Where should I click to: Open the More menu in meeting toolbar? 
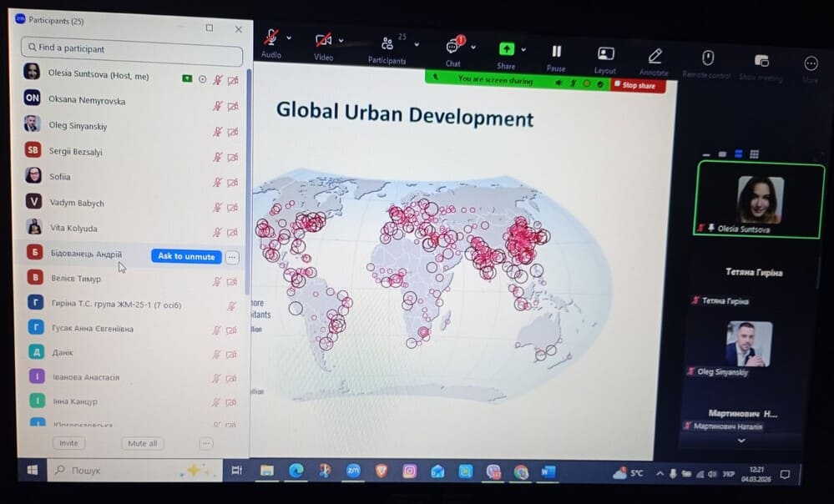click(811, 63)
